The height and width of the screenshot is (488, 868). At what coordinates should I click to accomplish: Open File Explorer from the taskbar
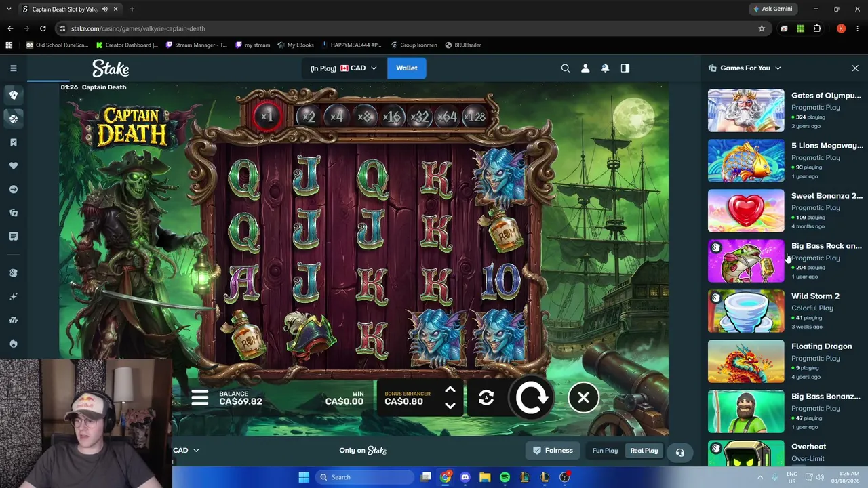[x=485, y=477]
